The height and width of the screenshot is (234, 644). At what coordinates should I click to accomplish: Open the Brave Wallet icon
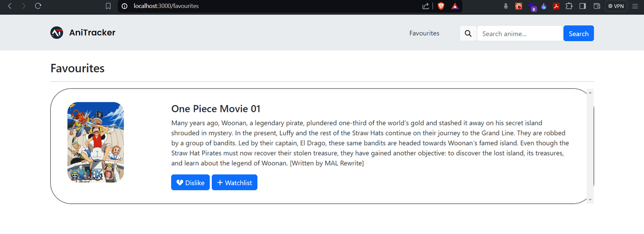tap(597, 6)
